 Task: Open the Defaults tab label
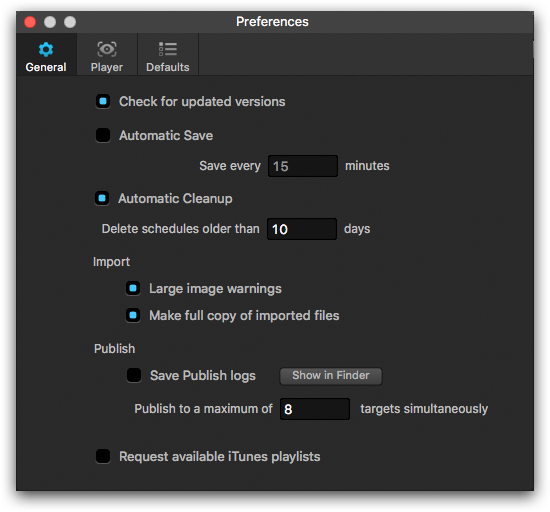[x=168, y=67]
